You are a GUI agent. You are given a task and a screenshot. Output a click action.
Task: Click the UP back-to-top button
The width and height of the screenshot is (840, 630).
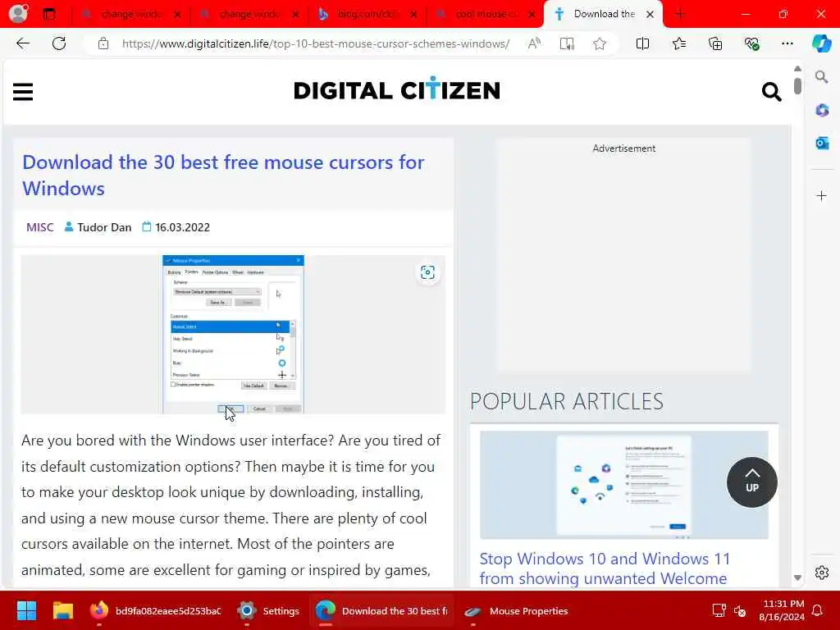[751, 482]
